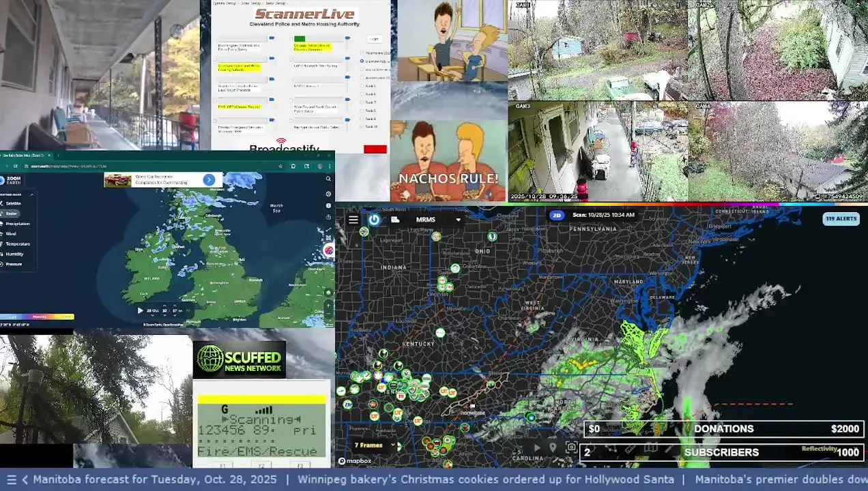Open the Basic Setup menu in ScannerLive
The image size is (868, 491).
276,3
